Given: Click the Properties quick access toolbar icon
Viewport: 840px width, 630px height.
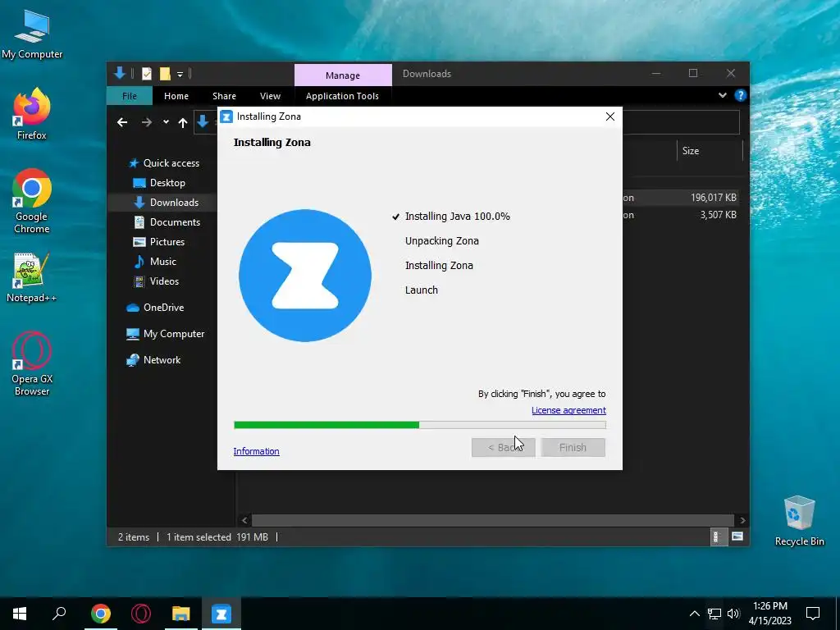Looking at the screenshot, I should click(146, 74).
